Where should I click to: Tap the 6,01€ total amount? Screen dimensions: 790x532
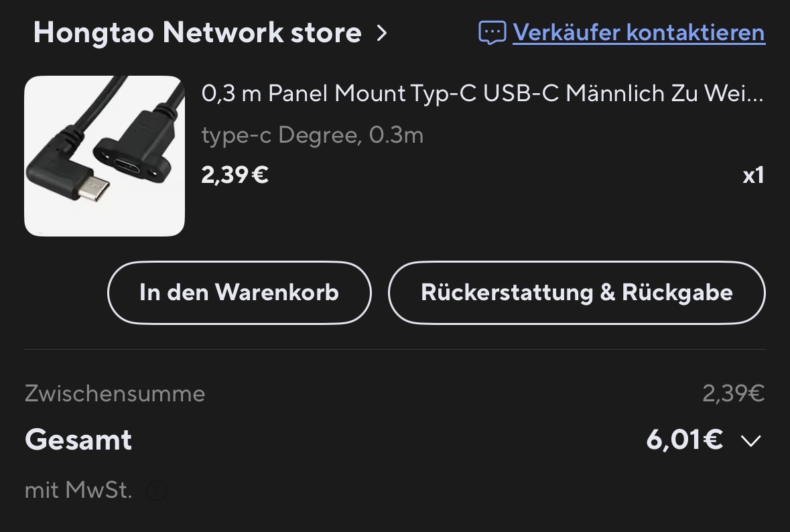pyautogui.click(x=684, y=440)
